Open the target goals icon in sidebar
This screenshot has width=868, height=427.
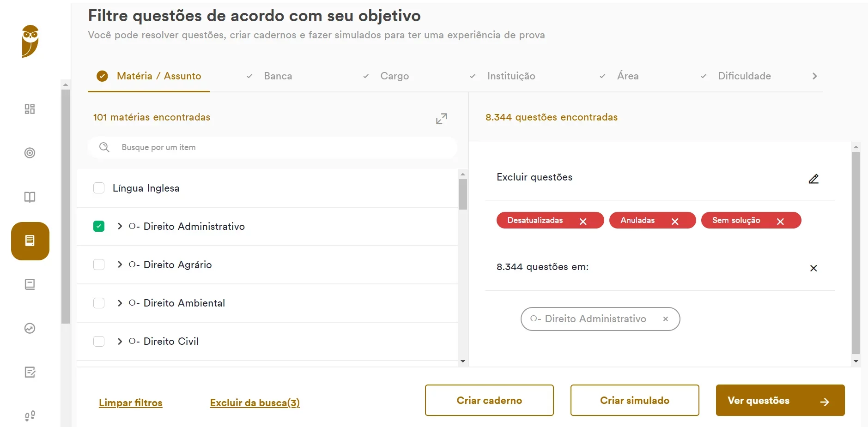(x=30, y=153)
